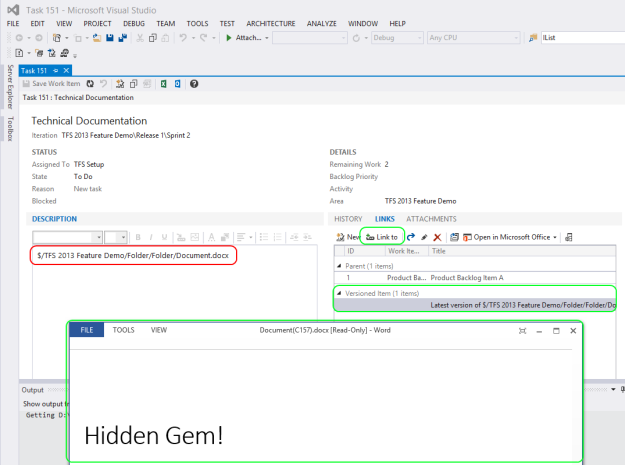Collapse the Parent links group
Screen dimensions: 625x465
point(337,265)
